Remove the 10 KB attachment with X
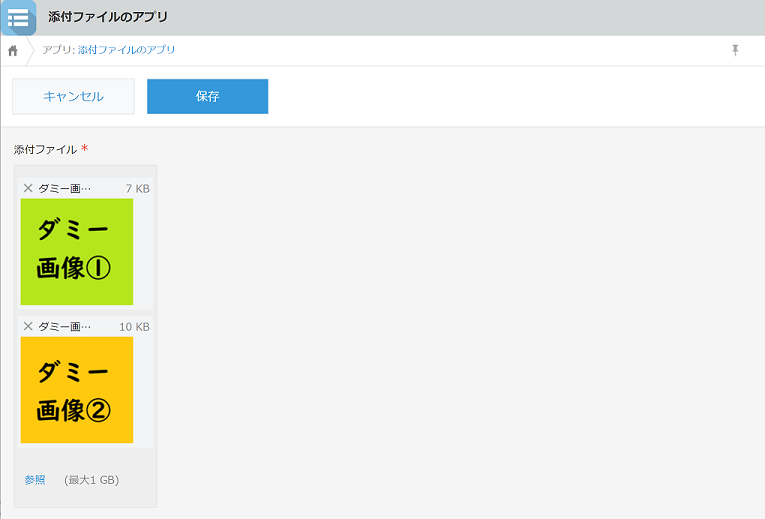Image resolution: width=765 pixels, height=519 pixels. 28,326
